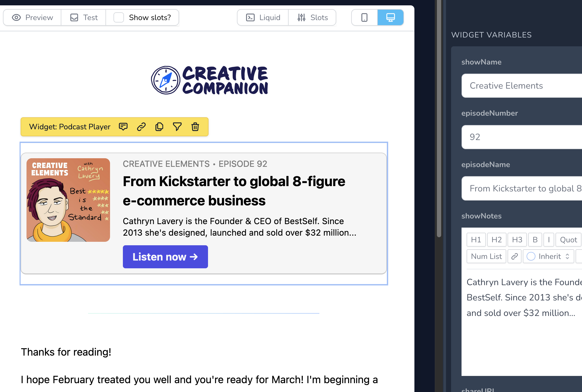Screen dimensions: 582x392
Task: Toggle bold formatting in showNotes editor
Action: tap(535, 240)
